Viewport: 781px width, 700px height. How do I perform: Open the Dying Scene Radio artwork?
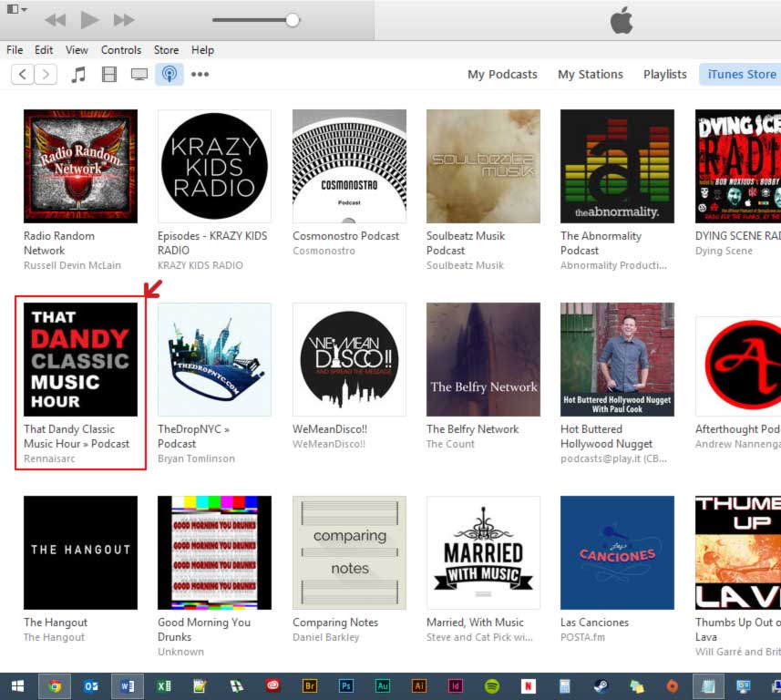point(738,167)
